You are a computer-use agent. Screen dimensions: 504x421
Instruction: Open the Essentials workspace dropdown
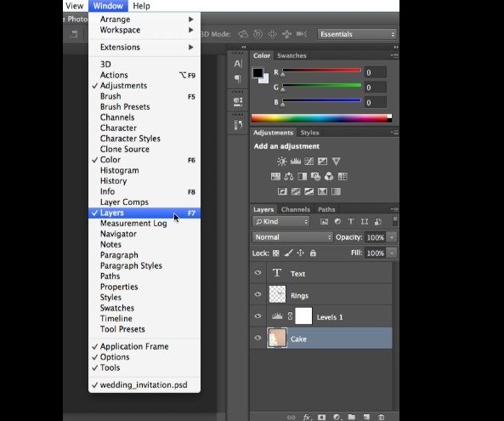click(357, 34)
